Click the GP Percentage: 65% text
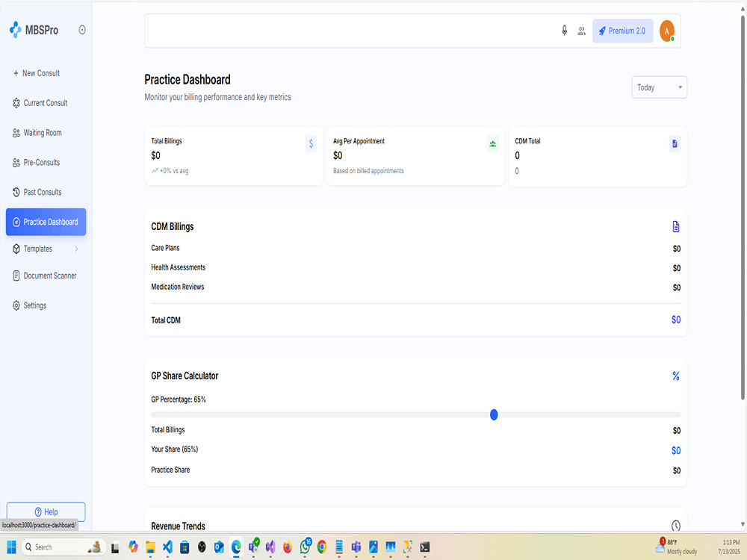This screenshot has width=747, height=560. (x=179, y=399)
